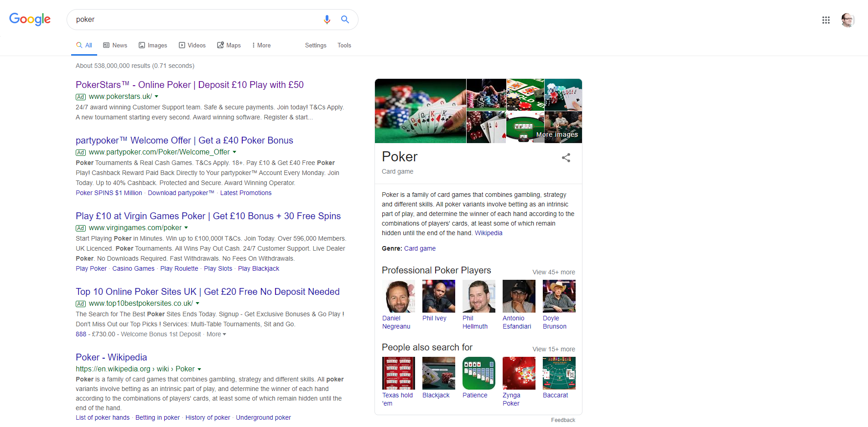Click the Google logo
Image resolution: width=868 pixels, height=427 pixels.
point(30,19)
